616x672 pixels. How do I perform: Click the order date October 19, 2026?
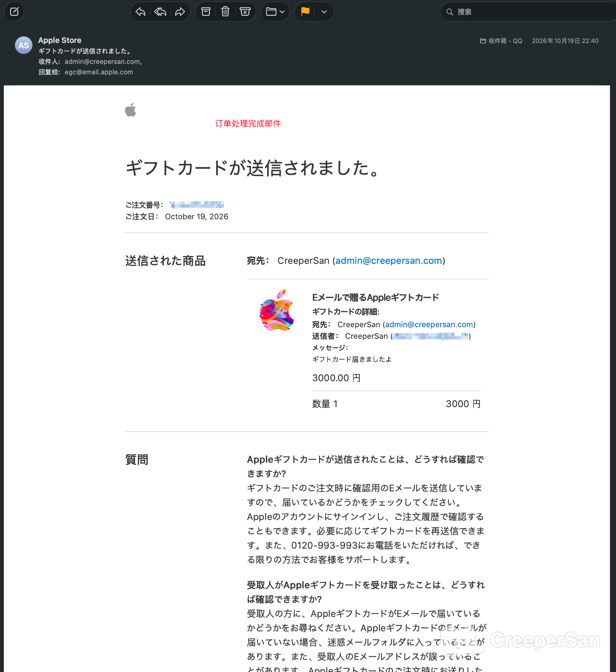point(196,217)
